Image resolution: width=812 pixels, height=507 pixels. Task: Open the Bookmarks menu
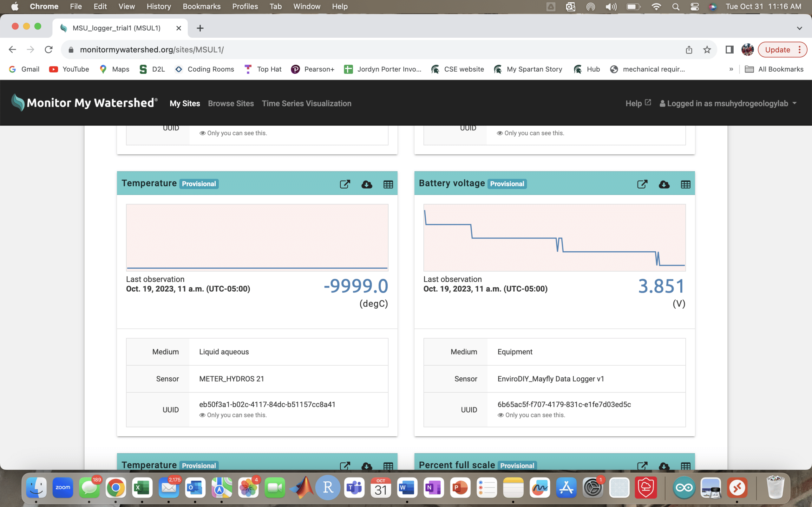tap(201, 6)
